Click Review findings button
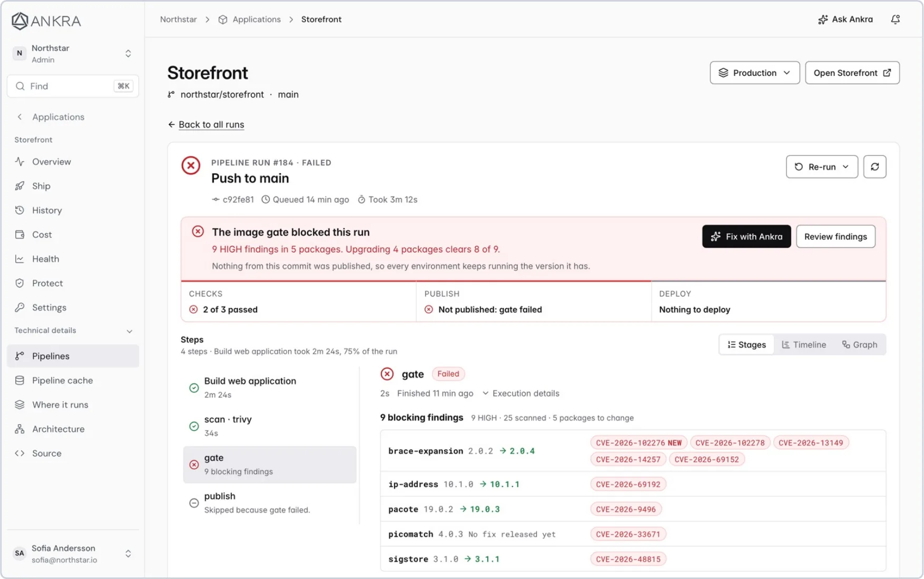The image size is (924, 579). click(835, 236)
